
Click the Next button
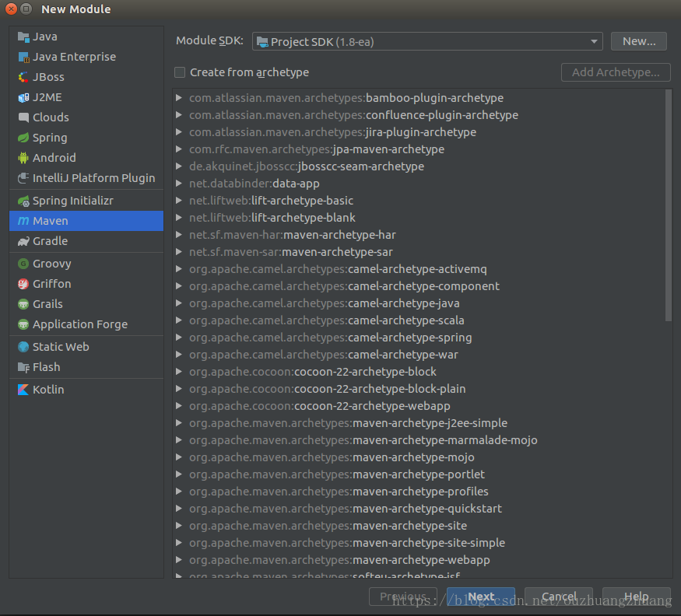481,597
